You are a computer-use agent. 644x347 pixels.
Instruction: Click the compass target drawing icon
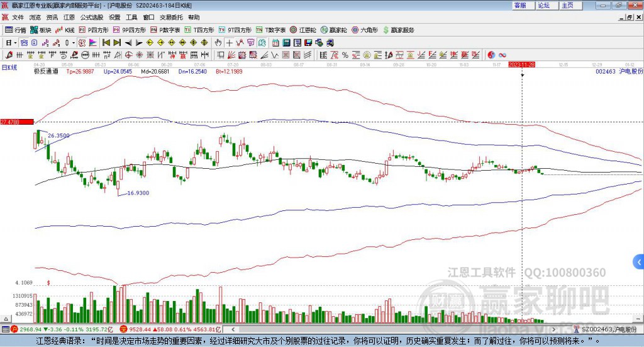coord(128,55)
